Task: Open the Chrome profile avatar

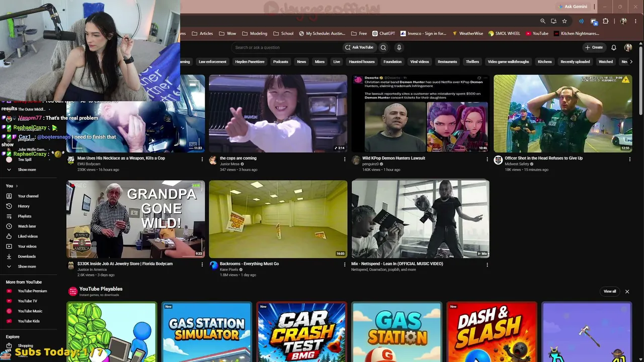Action: click(624, 21)
